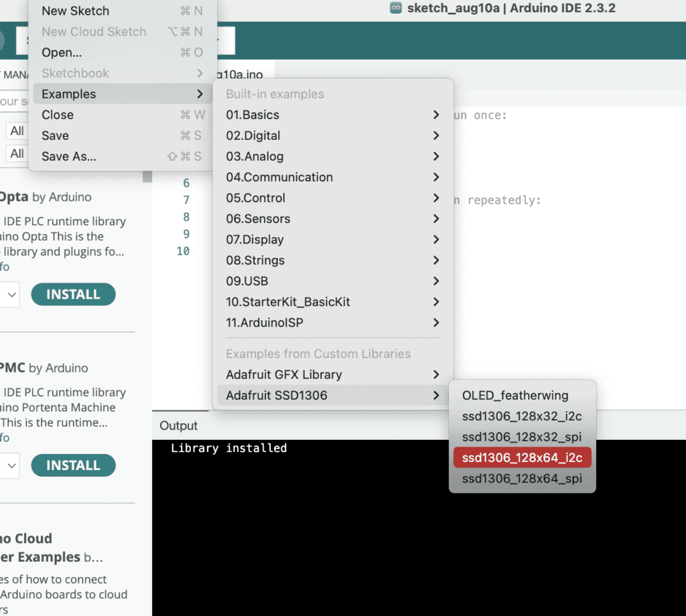Open the Adafruit GFX Library examples
Image resolution: width=686 pixels, height=616 pixels.
click(333, 375)
